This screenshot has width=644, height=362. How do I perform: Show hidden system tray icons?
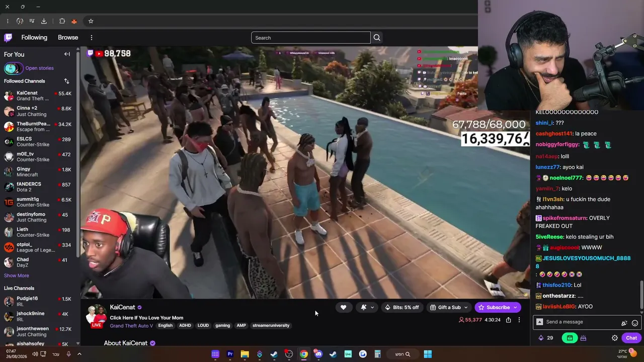tap(79, 354)
